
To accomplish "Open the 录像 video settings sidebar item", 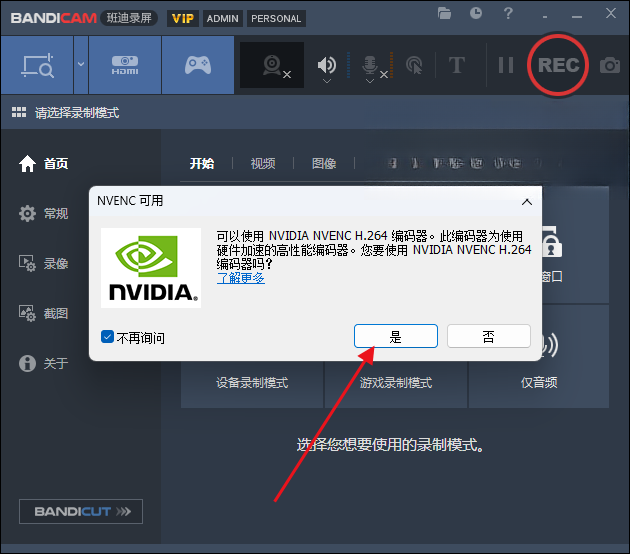I will [43, 264].
